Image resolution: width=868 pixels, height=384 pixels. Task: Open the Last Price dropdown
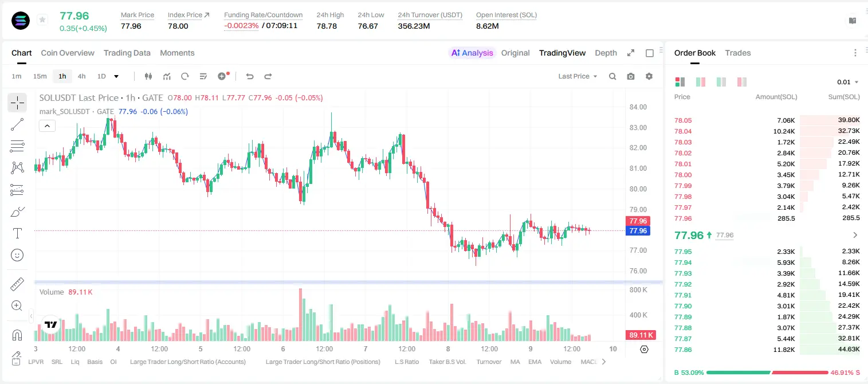click(x=578, y=76)
